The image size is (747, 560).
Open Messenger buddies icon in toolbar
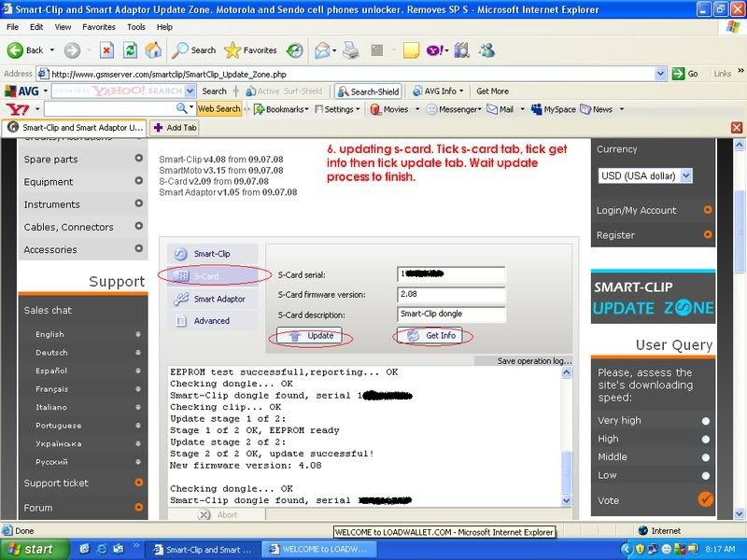point(486,50)
